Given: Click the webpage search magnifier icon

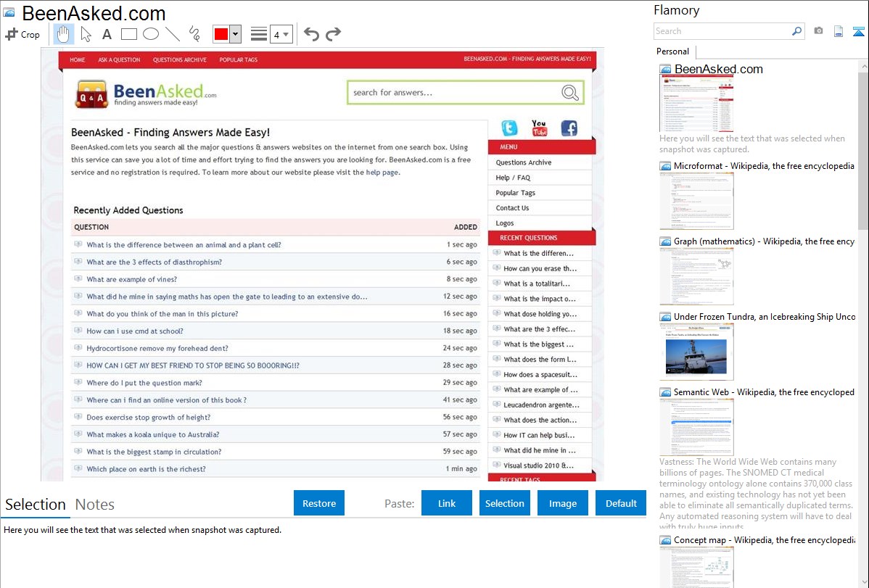Looking at the screenshot, I should (570, 93).
